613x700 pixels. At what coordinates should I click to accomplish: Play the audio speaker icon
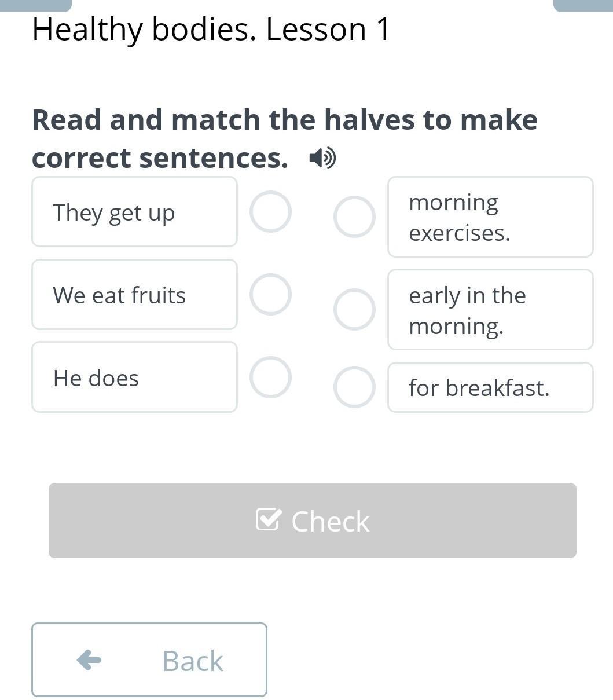pyautogui.click(x=322, y=157)
